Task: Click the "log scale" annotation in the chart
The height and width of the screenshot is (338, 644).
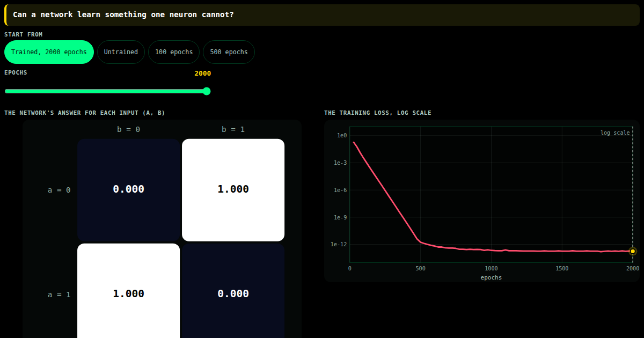Action: [x=615, y=133]
